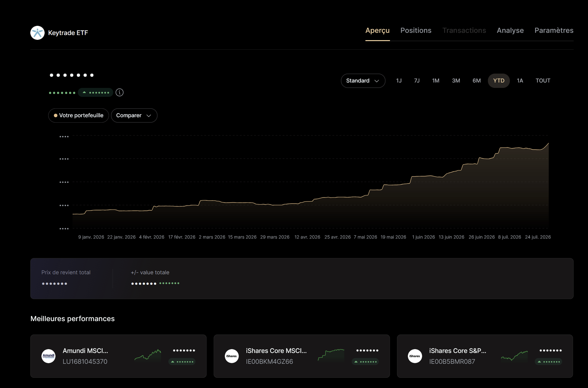Select the 1J time range

(x=399, y=81)
